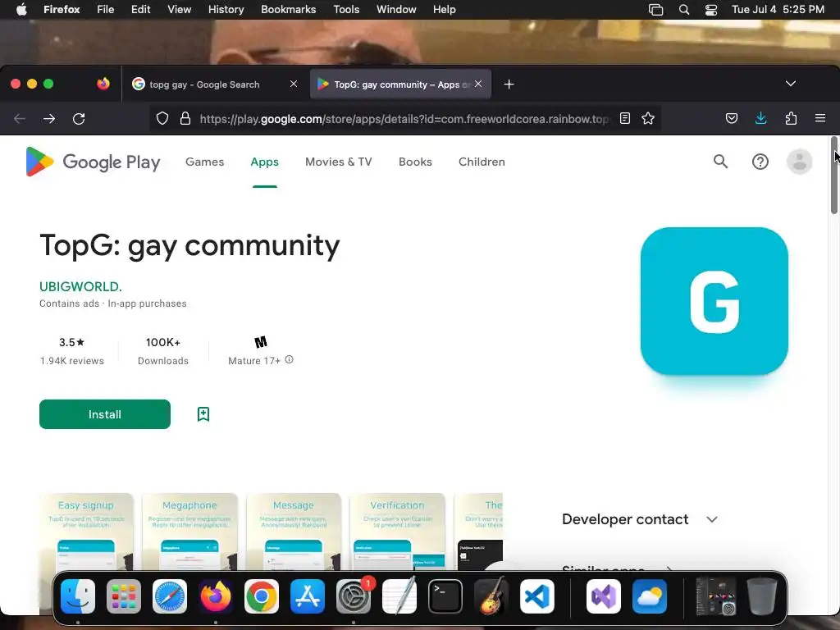The height and width of the screenshot is (630, 840).
Task: Open Terminal from the Dock
Action: (x=445, y=596)
